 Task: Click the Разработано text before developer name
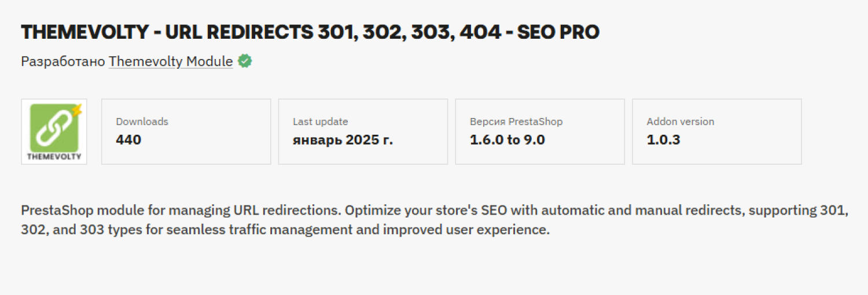pos(63,61)
